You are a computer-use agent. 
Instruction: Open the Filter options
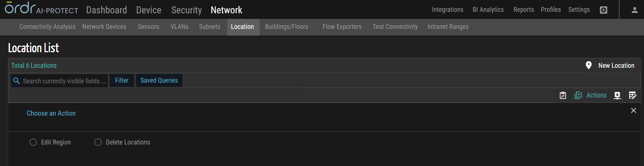pos(122,80)
